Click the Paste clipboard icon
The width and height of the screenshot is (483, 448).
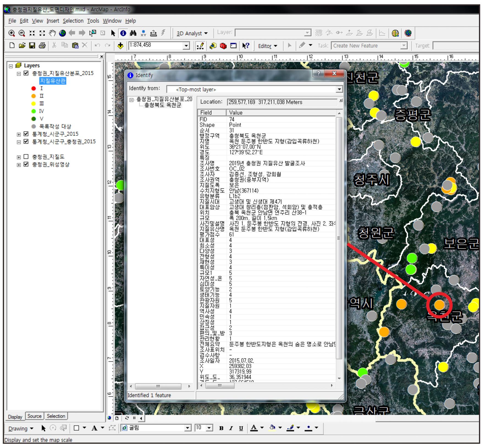[x=75, y=46]
